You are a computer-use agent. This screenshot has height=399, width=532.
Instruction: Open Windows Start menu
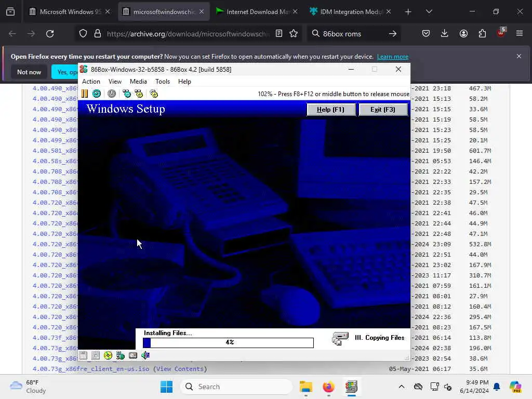(x=166, y=387)
